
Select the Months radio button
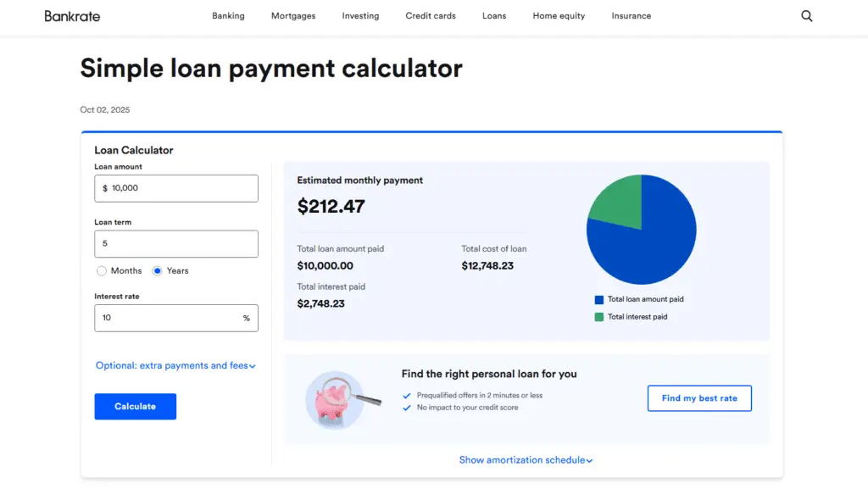pyautogui.click(x=102, y=270)
